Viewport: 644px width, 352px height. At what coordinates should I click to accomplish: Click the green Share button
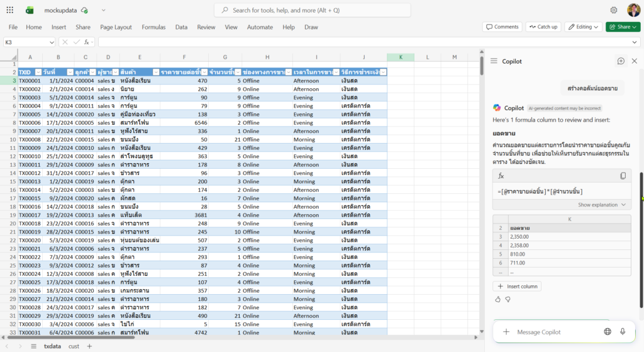tap(623, 26)
